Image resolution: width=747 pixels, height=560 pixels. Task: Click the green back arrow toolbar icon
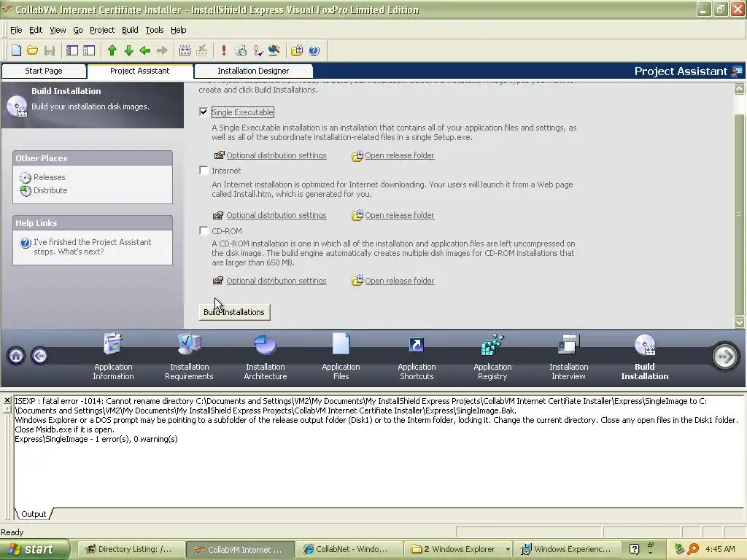point(145,50)
